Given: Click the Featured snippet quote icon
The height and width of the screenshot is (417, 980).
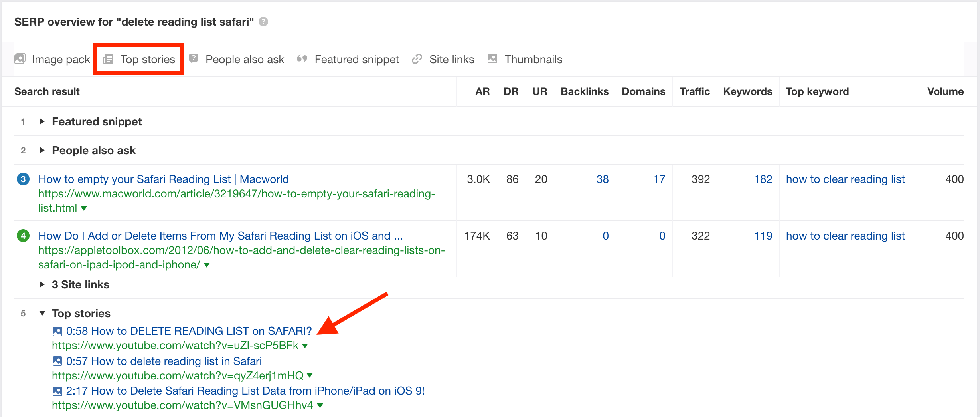Looking at the screenshot, I should [302, 59].
